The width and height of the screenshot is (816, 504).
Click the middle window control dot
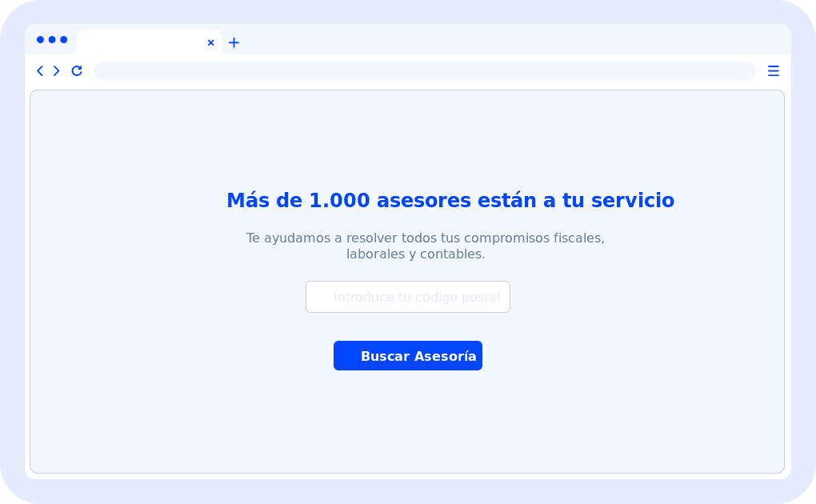click(52, 39)
